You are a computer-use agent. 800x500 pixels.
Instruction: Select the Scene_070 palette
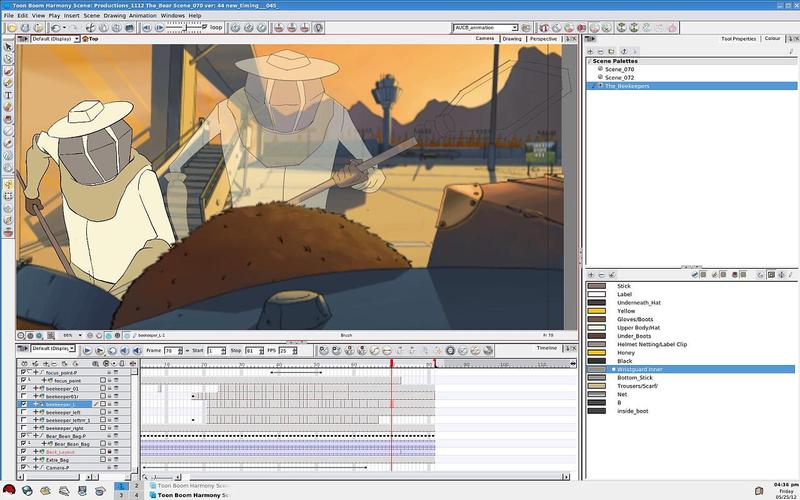click(619, 69)
